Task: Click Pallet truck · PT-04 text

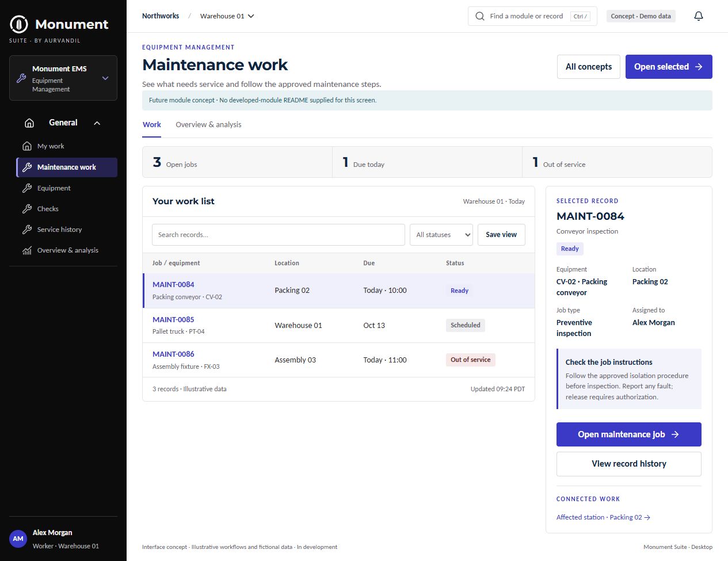Action: pyautogui.click(x=178, y=331)
